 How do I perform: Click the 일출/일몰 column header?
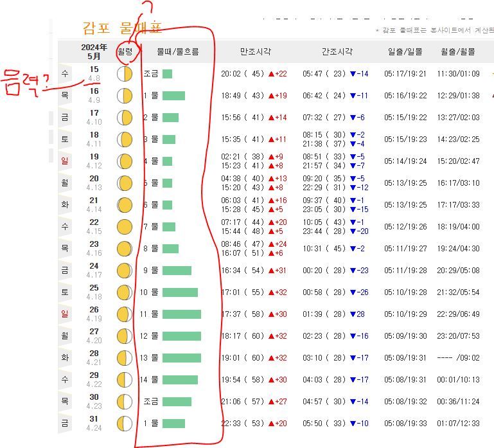(x=405, y=51)
